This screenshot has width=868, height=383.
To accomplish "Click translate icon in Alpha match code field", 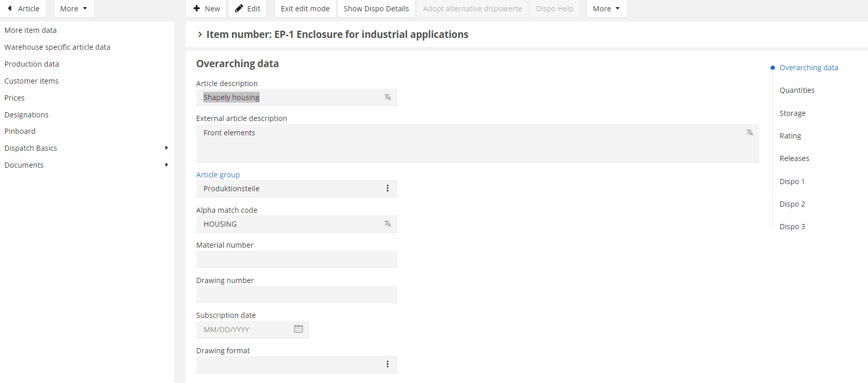I will click(388, 224).
